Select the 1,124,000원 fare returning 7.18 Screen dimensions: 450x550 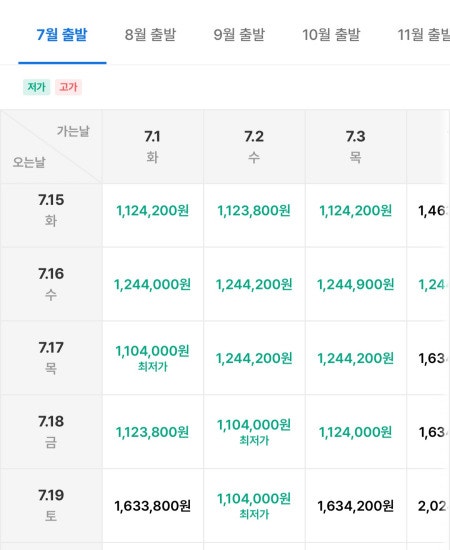tap(356, 432)
